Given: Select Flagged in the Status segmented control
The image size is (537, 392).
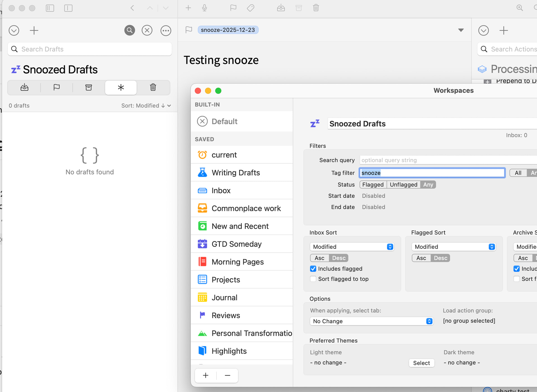Looking at the screenshot, I should 373,185.
